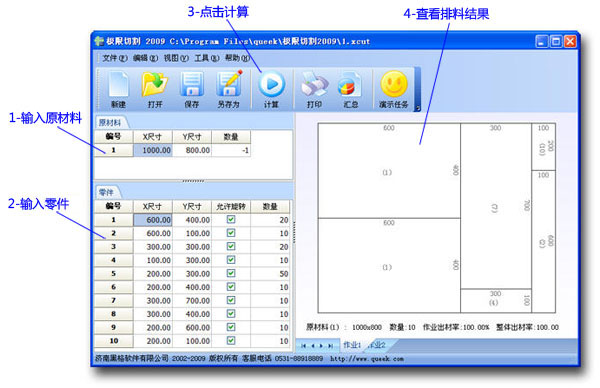Select the 原材料 tab
600x388 pixels.
pos(111,122)
